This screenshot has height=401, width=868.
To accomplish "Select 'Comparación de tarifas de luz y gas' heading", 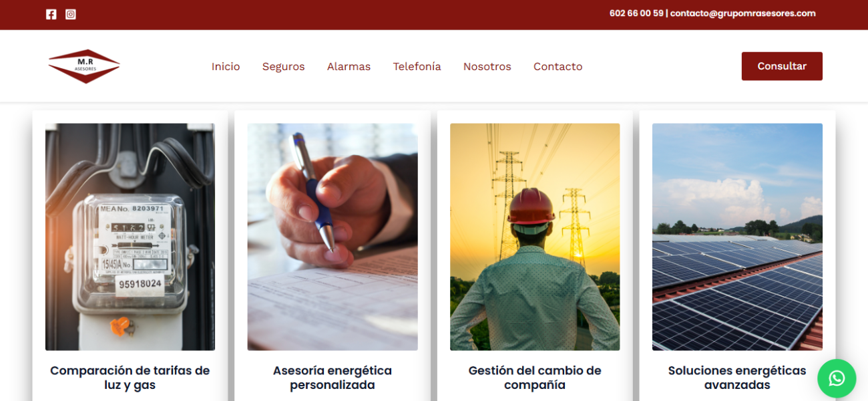I will [130, 378].
